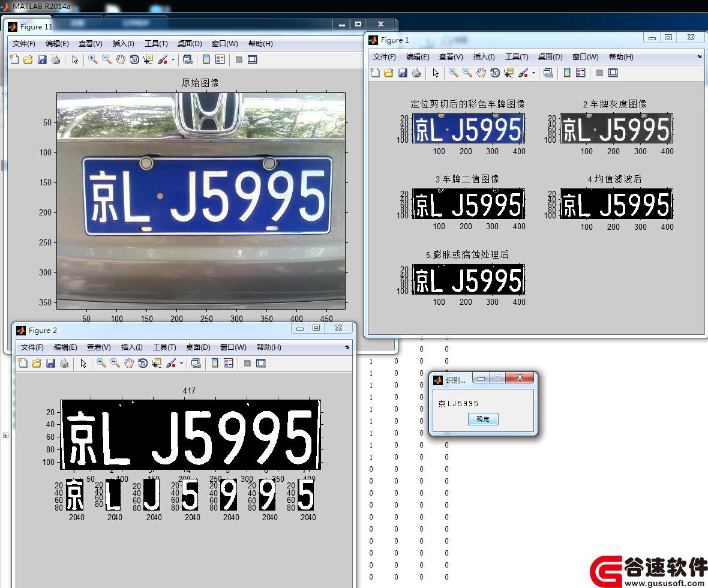Click New Figure icon in Figure 11 toolbar

click(x=14, y=59)
